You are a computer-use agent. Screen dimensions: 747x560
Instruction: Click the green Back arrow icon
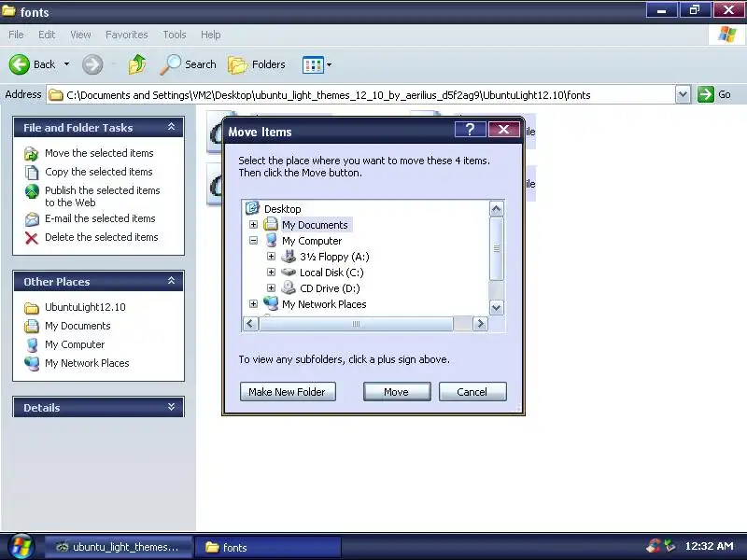tap(20, 64)
